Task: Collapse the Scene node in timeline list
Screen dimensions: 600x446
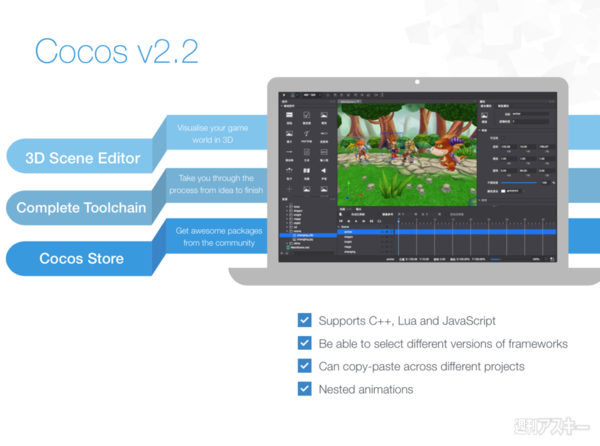Action: pos(339,227)
